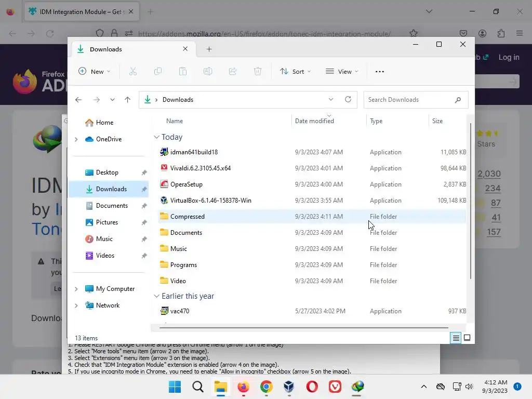The height and width of the screenshot is (399, 532).
Task: Open taskbar Search
Action: 198,387
